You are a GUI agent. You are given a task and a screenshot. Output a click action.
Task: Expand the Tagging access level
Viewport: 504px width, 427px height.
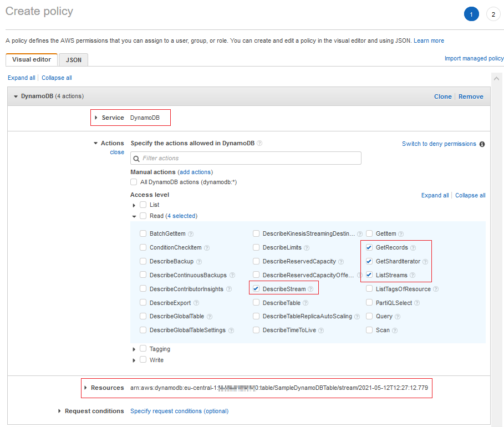pyautogui.click(x=134, y=349)
